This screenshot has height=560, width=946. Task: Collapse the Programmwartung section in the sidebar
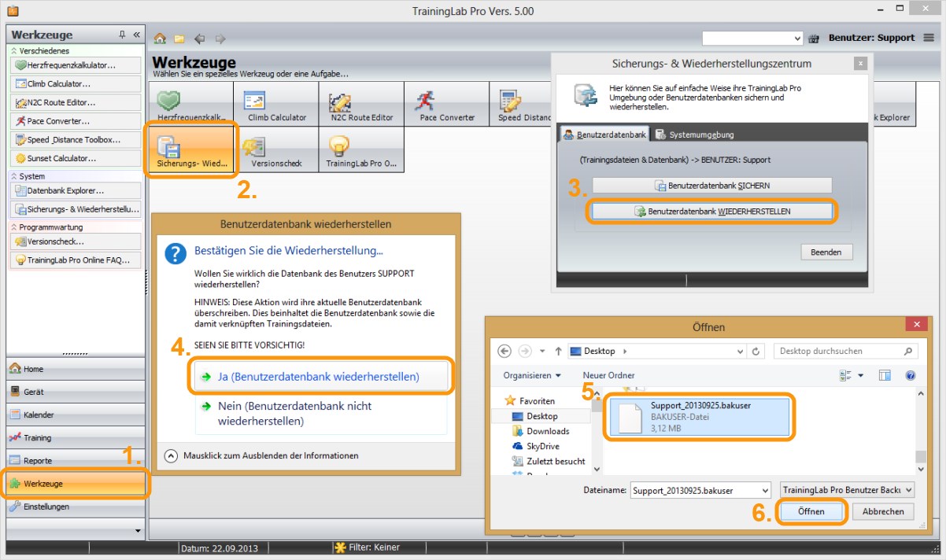tap(14, 227)
